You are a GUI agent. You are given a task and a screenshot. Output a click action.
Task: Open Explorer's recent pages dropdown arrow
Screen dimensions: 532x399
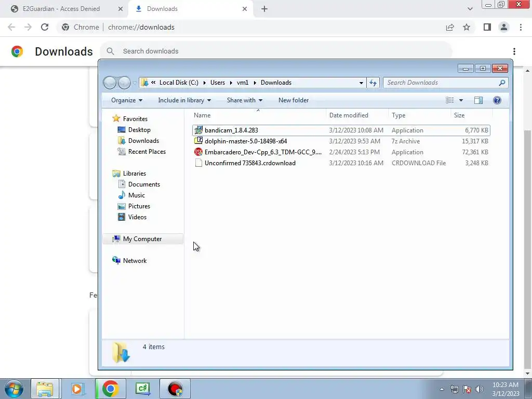tap(135, 83)
